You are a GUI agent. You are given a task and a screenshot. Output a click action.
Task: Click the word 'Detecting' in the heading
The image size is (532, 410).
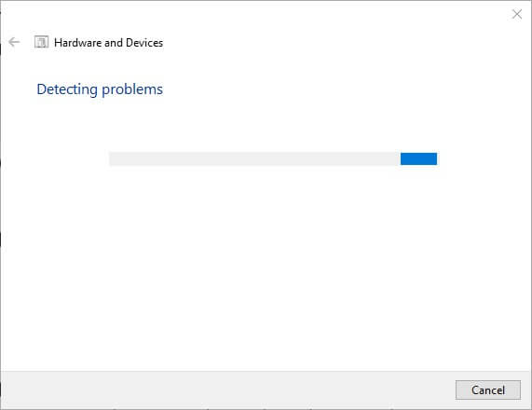click(67, 89)
